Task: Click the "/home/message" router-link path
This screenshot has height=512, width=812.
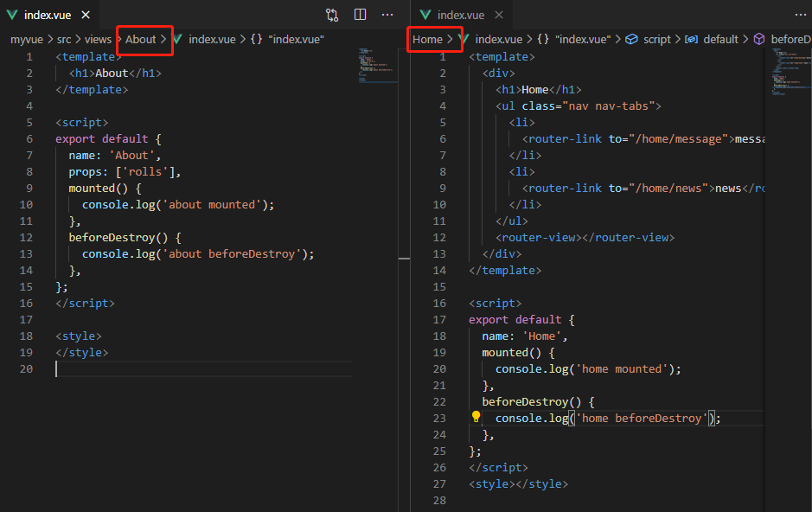Action: [678, 138]
